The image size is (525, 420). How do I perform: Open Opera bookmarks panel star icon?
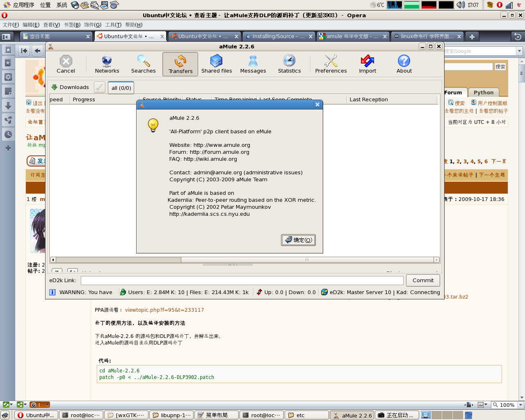click(8, 63)
